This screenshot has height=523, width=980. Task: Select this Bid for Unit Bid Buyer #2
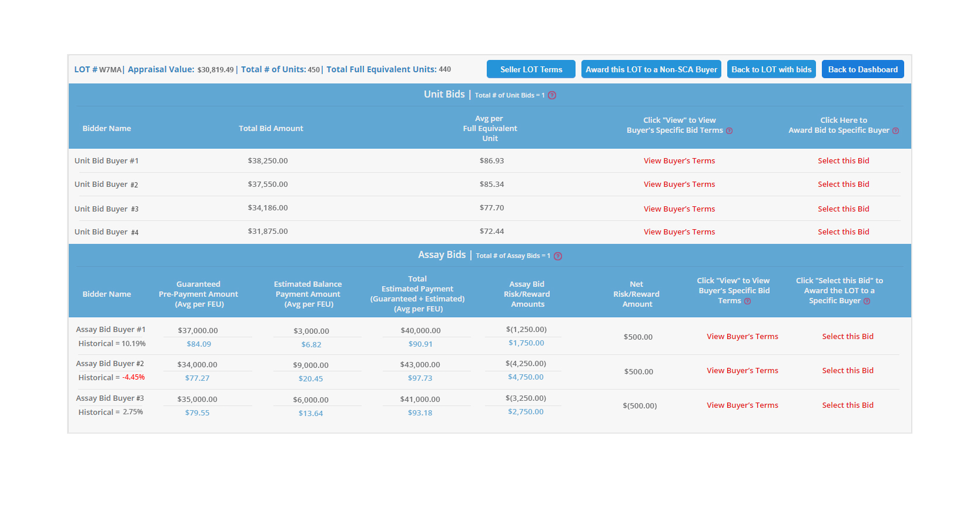[x=843, y=185]
